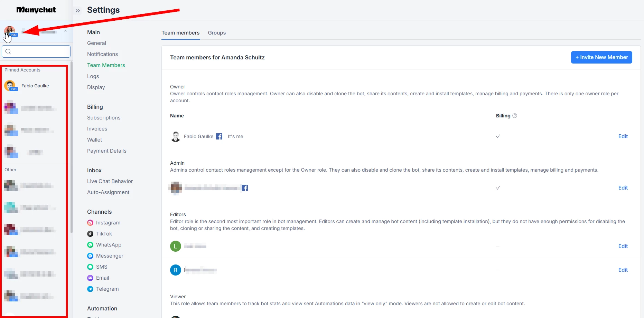Click Facebook icon next to Fabio Gaulke
Screen dimensions: 644x318
(219, 136)
